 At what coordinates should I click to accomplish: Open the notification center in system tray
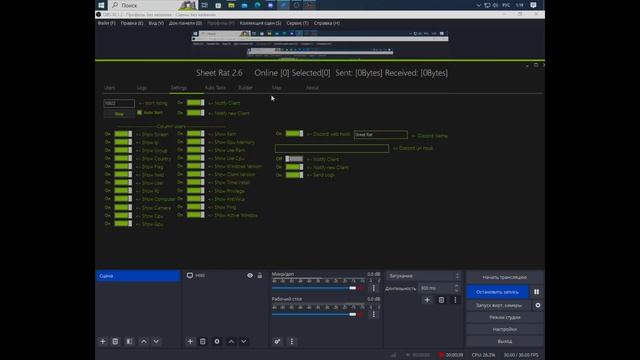pyautogui.click(x=533, y=5)
